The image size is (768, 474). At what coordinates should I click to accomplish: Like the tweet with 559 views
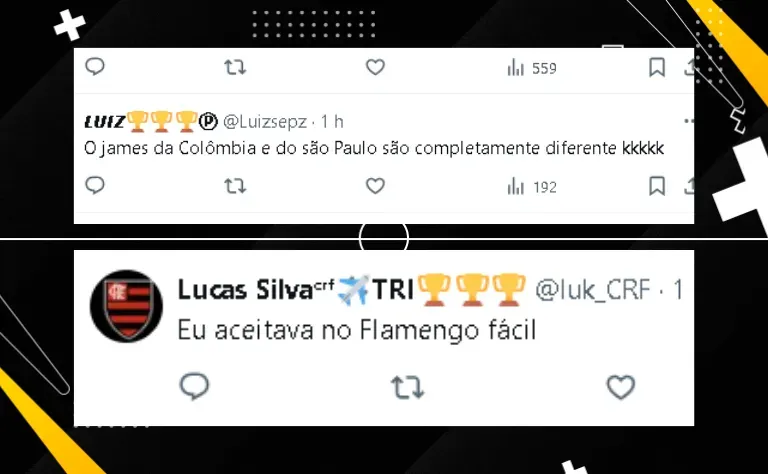tap(375, 67)
